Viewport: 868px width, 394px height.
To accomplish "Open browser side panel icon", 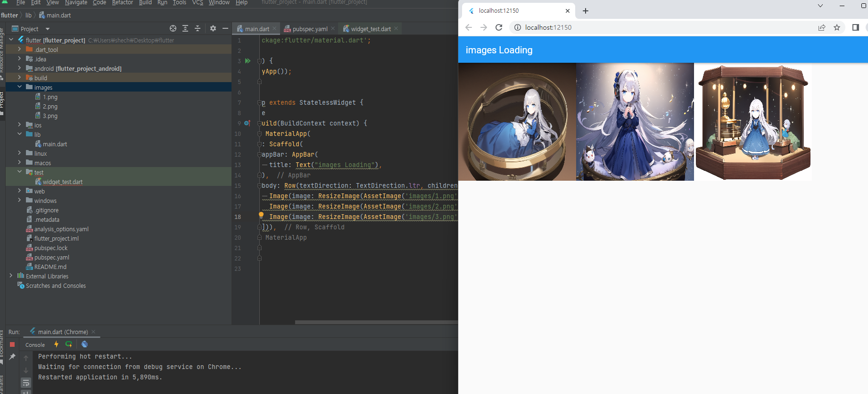I will pos(856,27).
